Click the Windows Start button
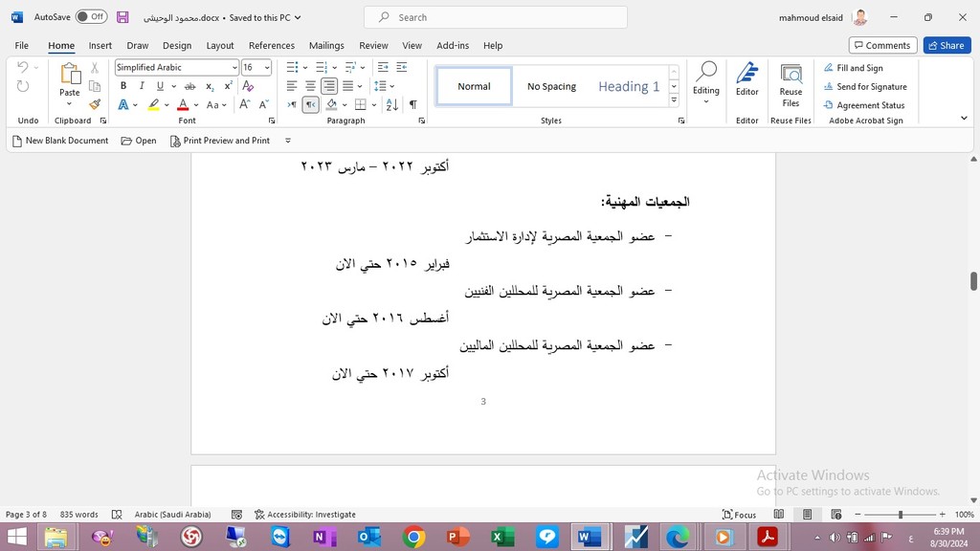The height and width of the screenshot is (551, 980). [x=17, y=537]
